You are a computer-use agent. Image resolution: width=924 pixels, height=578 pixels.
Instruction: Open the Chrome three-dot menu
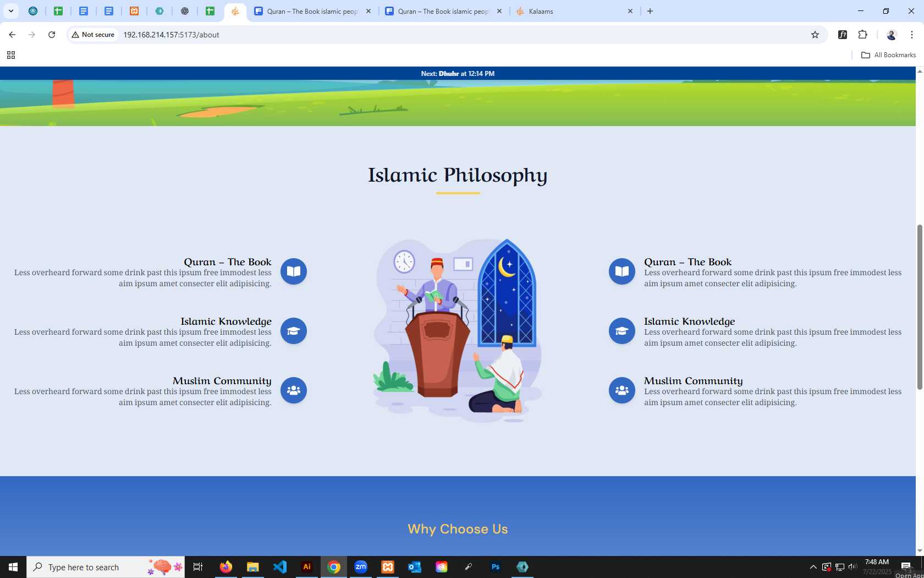point(912,35)
